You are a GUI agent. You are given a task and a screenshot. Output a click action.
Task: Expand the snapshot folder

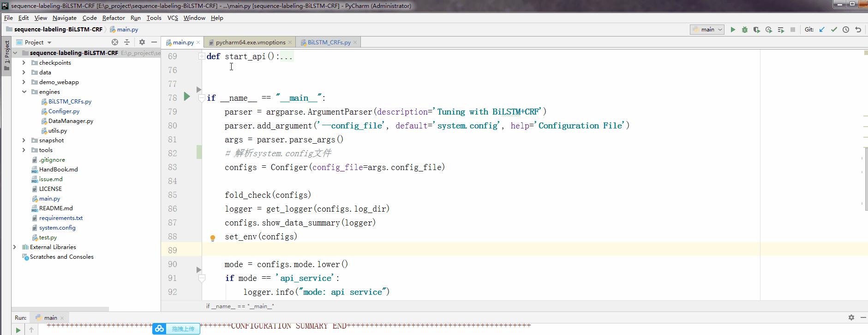[x=24, y=140]
